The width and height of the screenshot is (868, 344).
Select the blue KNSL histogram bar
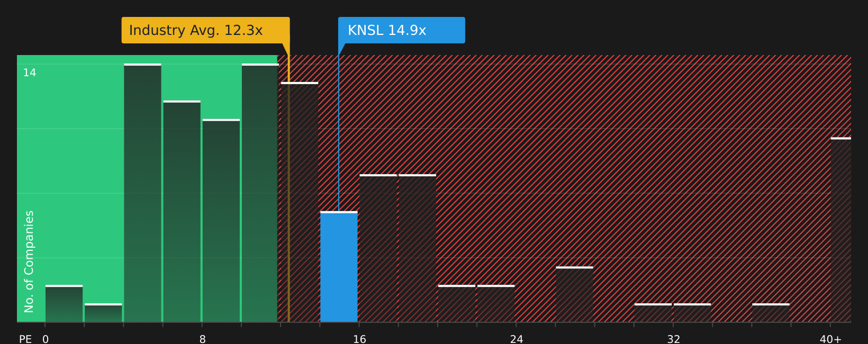[x=339, y=267]
